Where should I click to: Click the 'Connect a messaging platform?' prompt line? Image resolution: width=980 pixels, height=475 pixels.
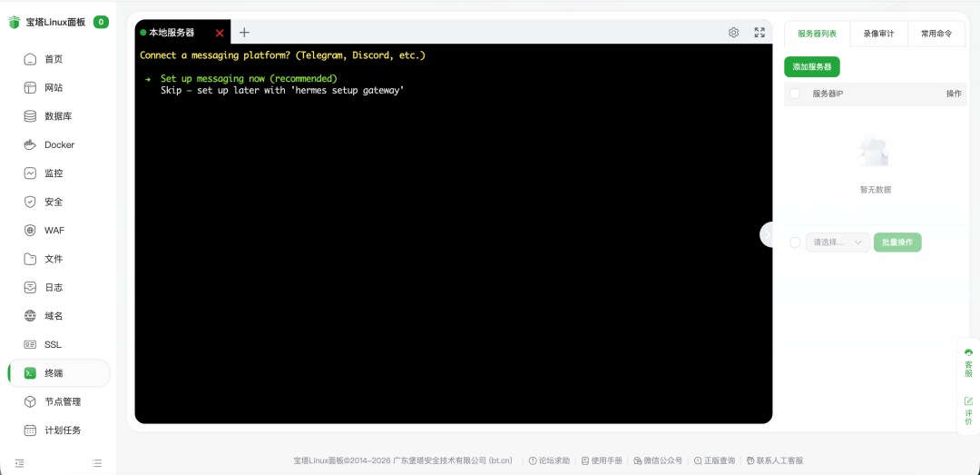(282, 55)
